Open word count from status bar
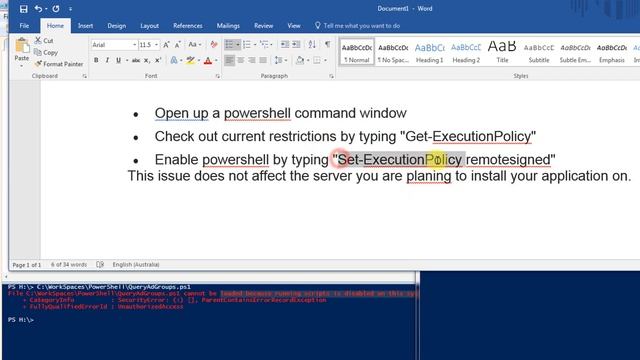 click(x=69, y=265)
